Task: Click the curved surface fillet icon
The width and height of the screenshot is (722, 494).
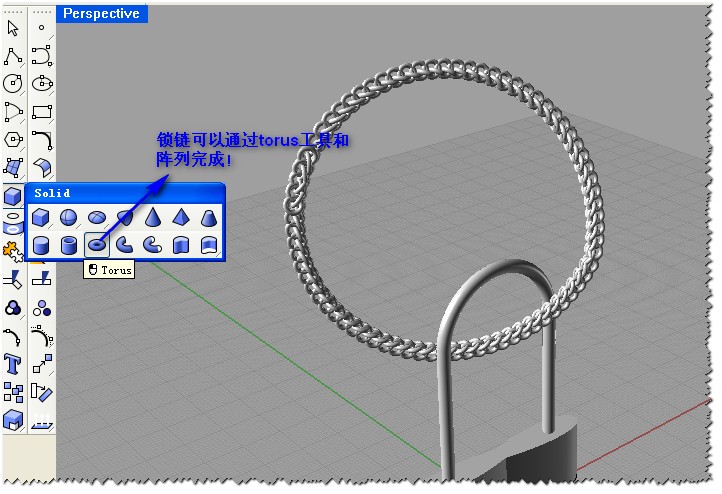Action: click(42, 168)
